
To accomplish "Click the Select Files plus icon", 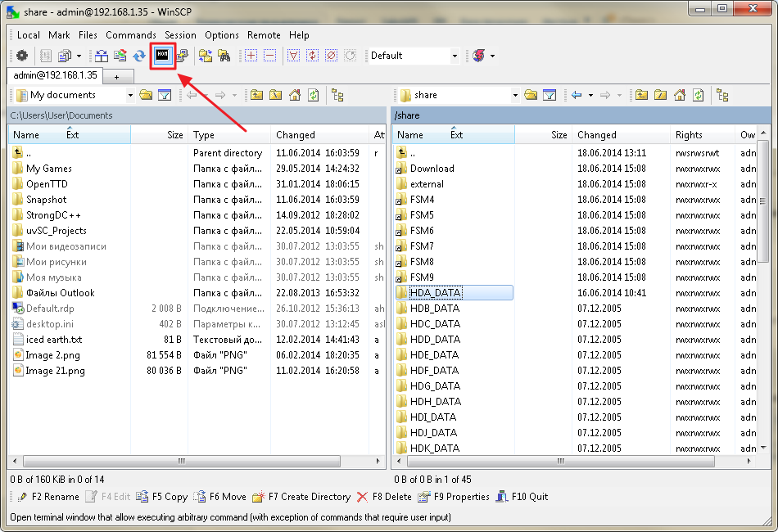I will point(251,56).
